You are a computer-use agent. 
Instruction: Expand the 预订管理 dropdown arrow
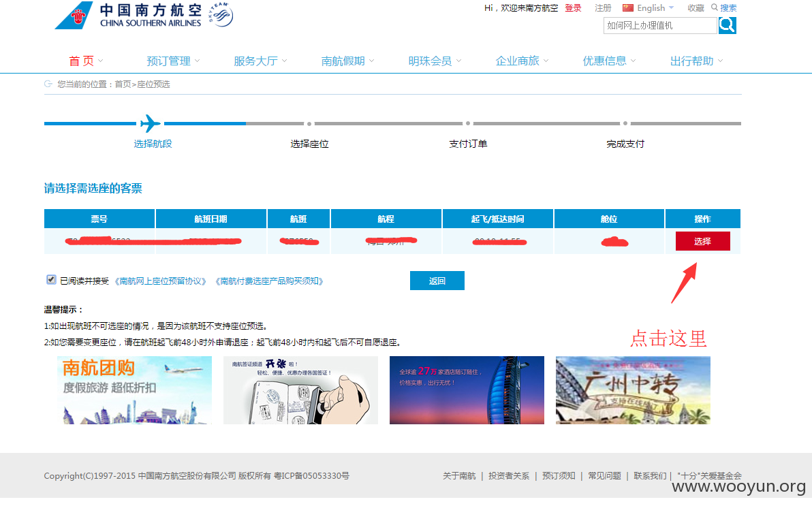coord(198,61)
